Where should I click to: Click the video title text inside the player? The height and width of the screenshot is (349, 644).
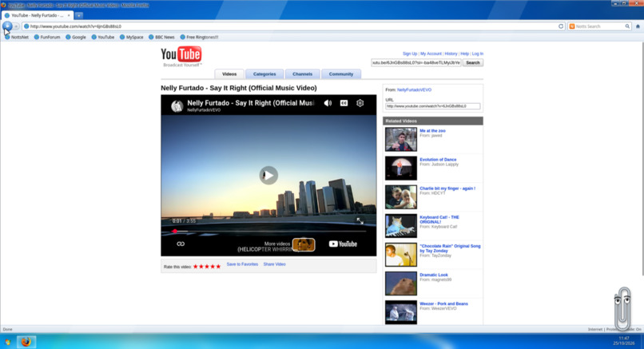[251, 103]
